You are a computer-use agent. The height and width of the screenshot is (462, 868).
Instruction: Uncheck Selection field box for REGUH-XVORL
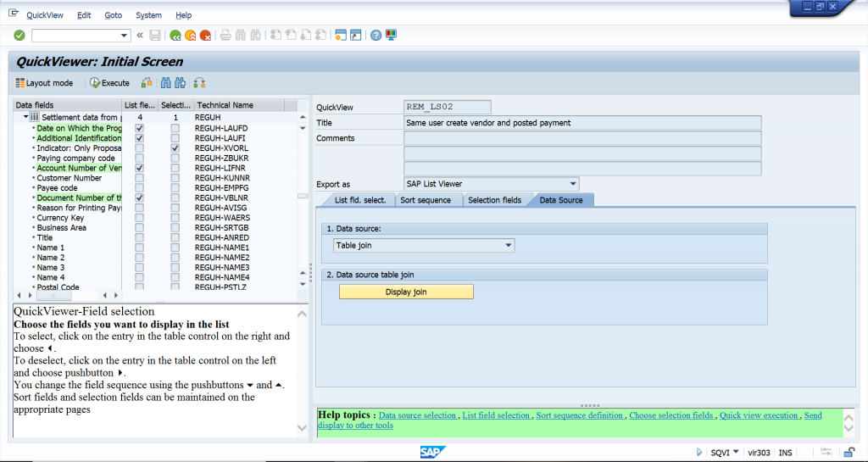pos(175,148)
